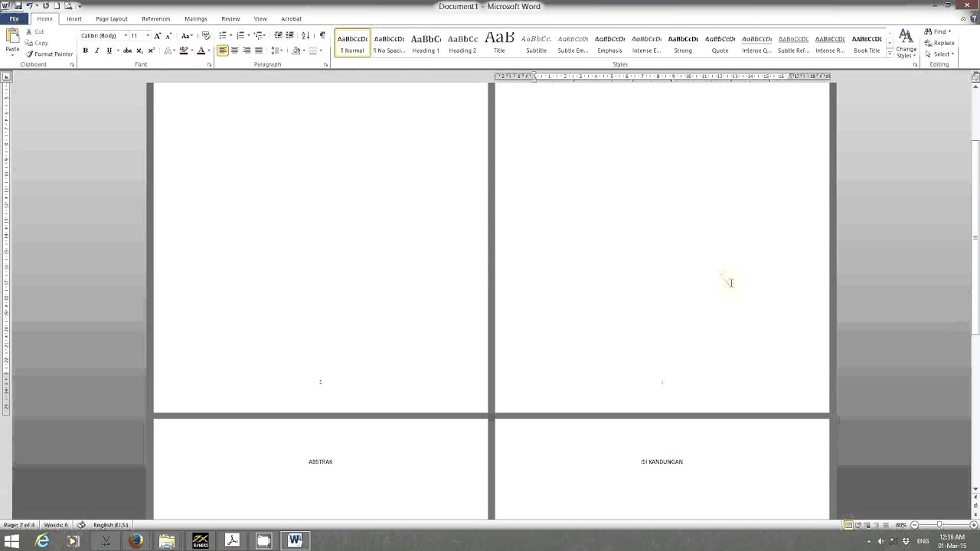
Task: Switch to the Review tab
Action: tap(230, 18)
